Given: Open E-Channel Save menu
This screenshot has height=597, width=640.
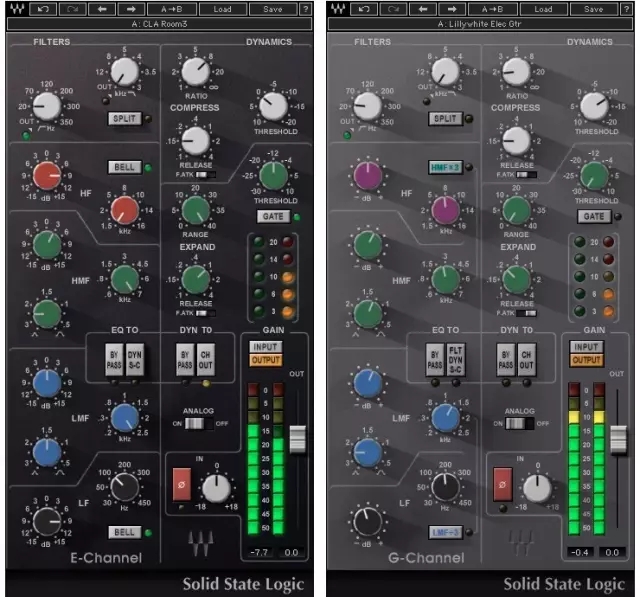Looking at the screenshot, I should pyautogui.click(x=273, y=9).
